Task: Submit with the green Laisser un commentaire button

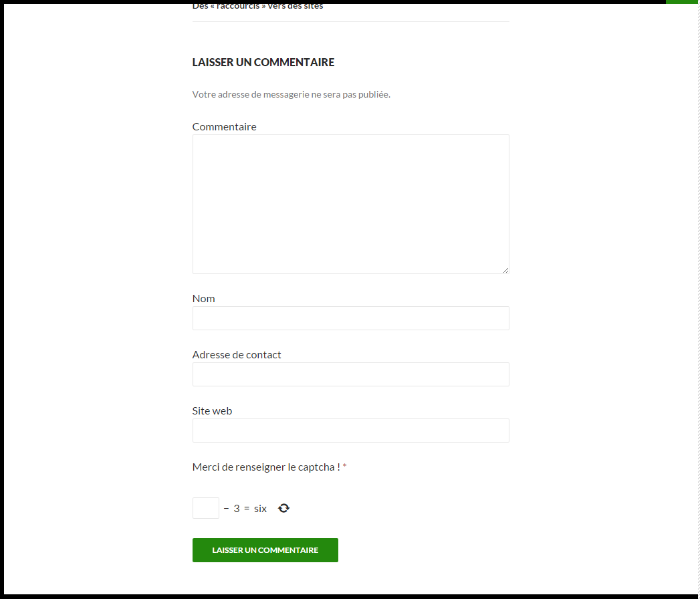Action: click(265, 550)
